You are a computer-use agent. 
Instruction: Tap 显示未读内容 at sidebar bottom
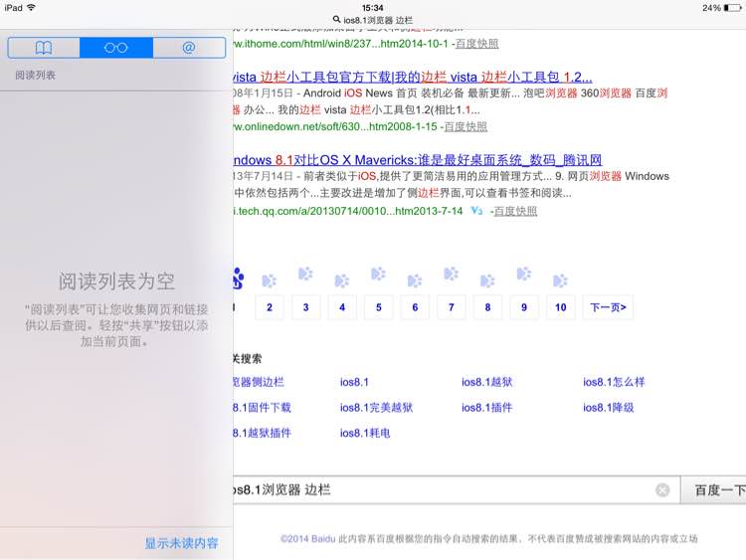pyautogui.click(x=181, y=543)
